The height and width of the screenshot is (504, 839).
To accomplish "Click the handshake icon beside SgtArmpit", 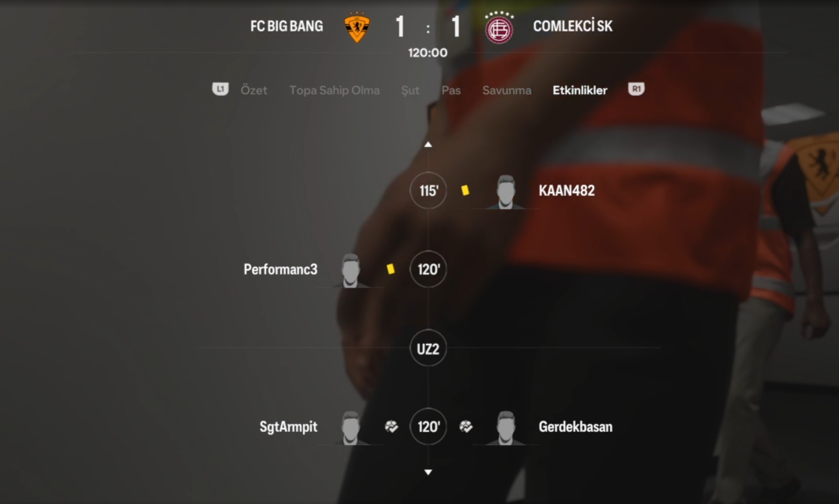I will (391, 426).
